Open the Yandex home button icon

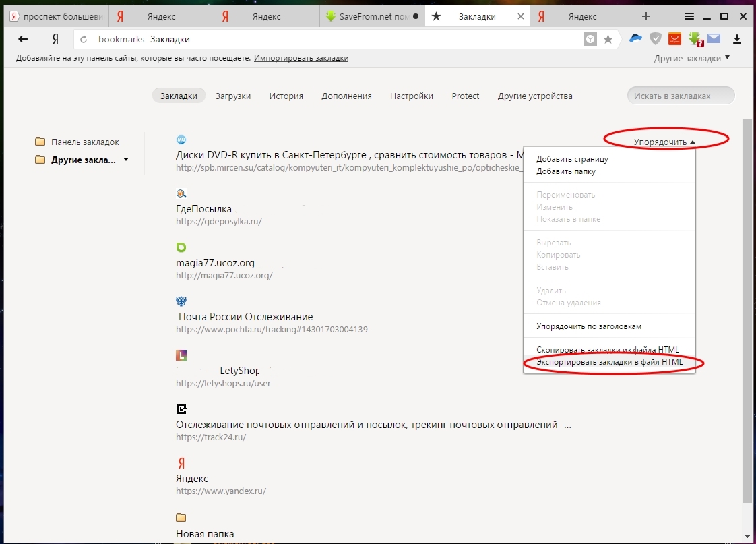(x=55, y=40)
